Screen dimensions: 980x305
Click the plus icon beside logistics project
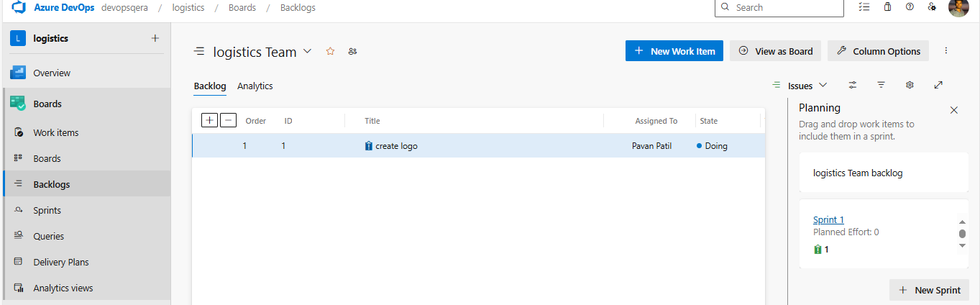click(155, 38)
